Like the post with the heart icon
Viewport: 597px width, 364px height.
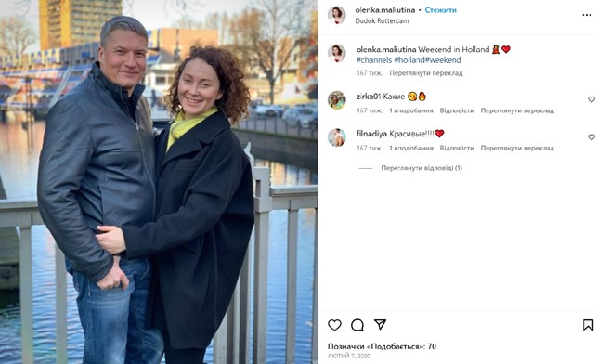[x=334, y=325]
